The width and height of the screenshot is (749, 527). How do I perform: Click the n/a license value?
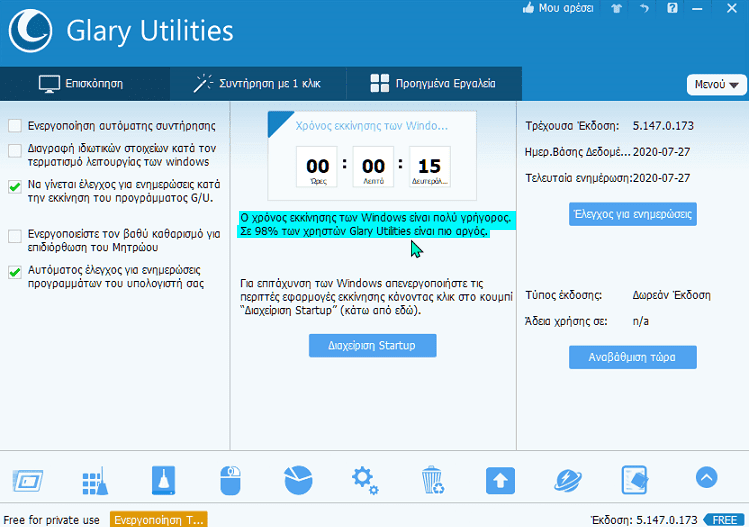point(641,321)
